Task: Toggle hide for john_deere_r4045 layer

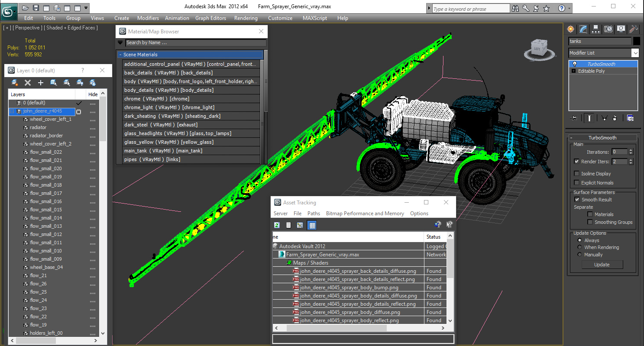Action: pos(93,112)
